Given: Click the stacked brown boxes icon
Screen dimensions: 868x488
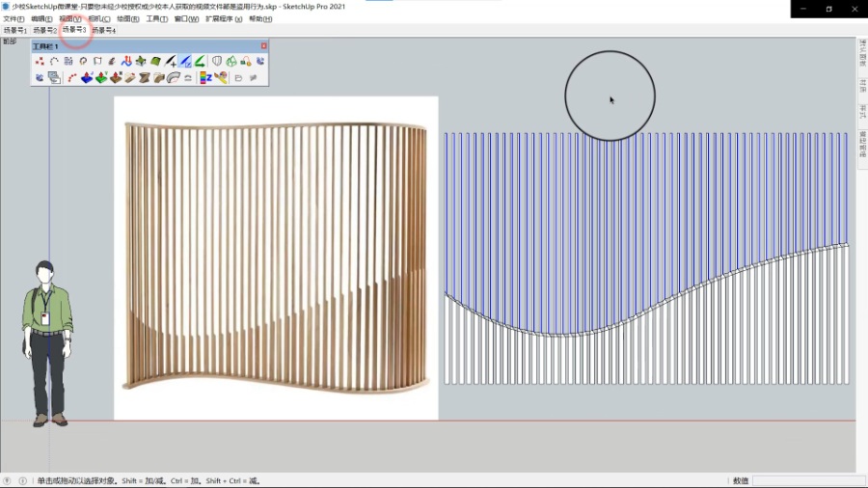Looking at the screenshot, I should click(159, 78).
